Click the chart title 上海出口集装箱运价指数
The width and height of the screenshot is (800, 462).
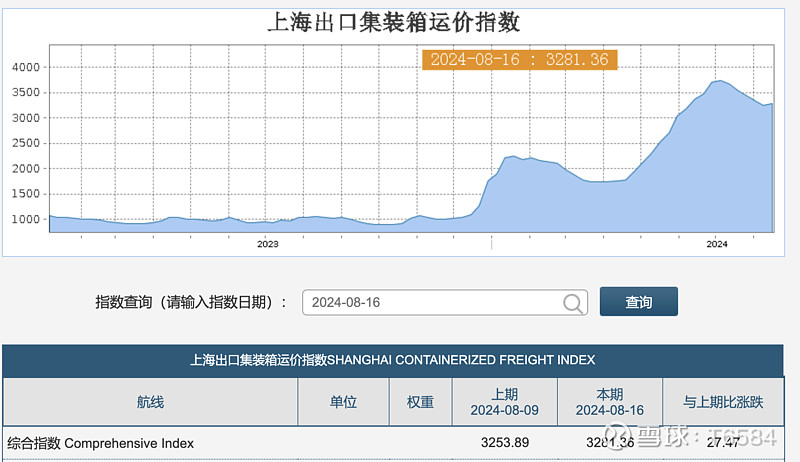pos(394,22)
